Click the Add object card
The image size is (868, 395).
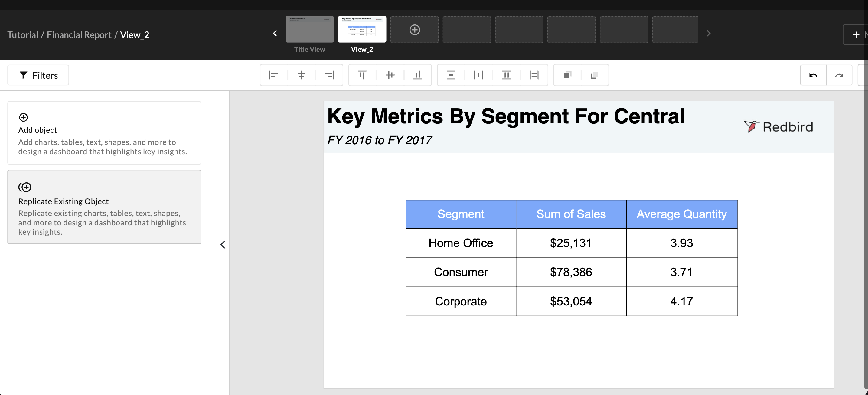click(104, 133)
